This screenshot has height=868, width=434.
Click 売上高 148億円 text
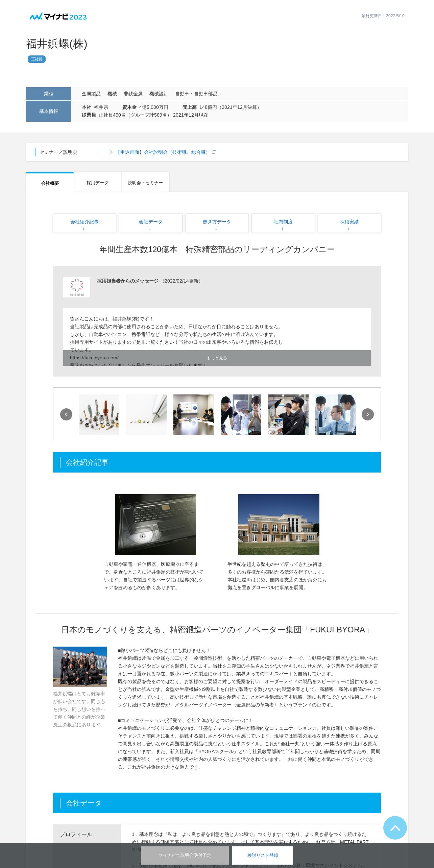coord(222,107)
